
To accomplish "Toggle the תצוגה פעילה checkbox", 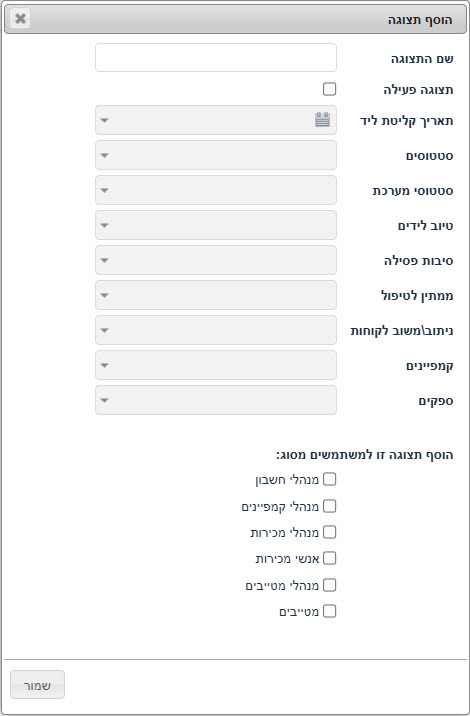I will click(329, 89).
